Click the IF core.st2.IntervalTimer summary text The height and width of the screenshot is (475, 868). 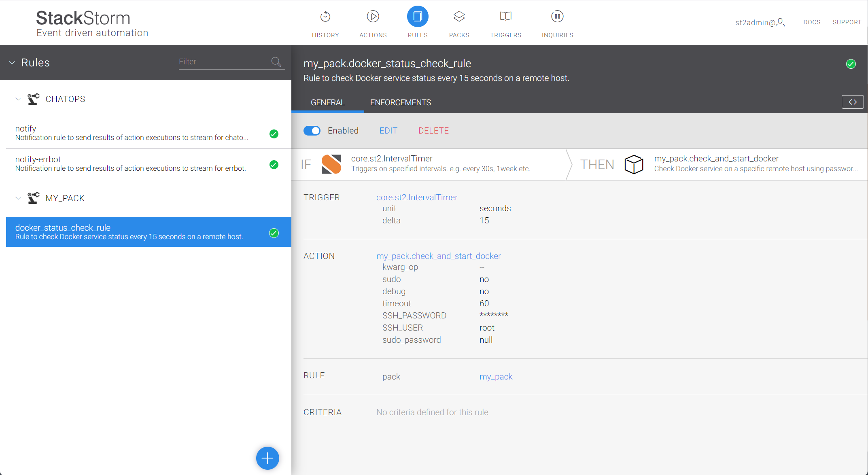point(440,163)
